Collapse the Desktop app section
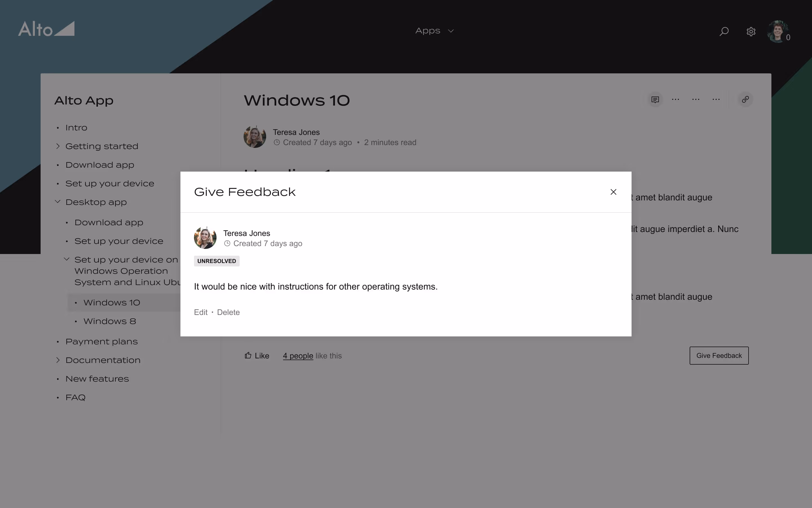Image resolution: width=812 pixels, height=508 pixels. (58, 202)
